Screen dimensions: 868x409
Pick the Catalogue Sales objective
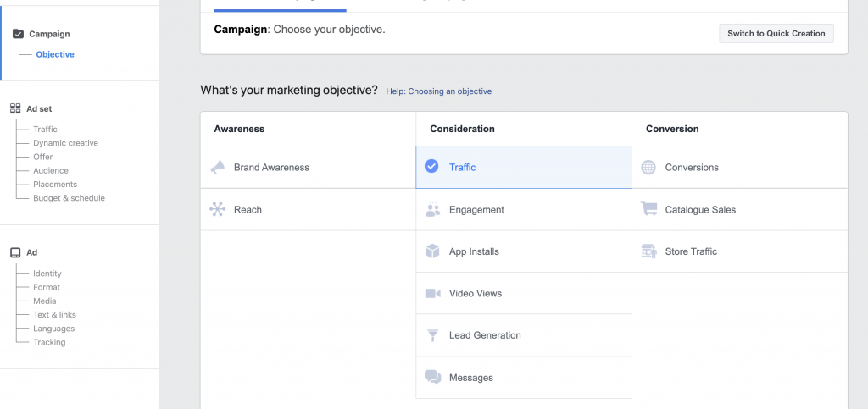(739, 209)
